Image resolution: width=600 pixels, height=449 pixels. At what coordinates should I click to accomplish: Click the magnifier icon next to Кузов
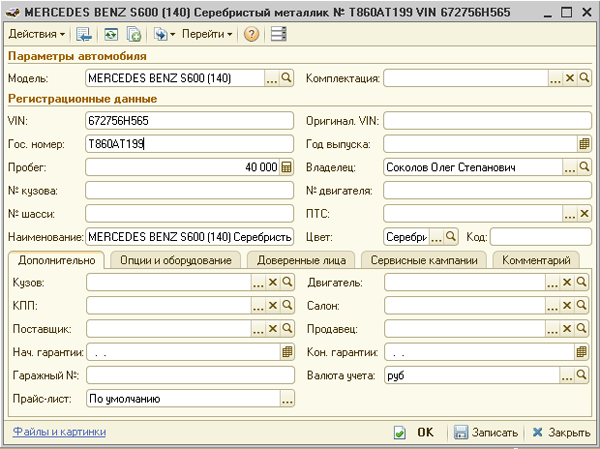[287, 282]
